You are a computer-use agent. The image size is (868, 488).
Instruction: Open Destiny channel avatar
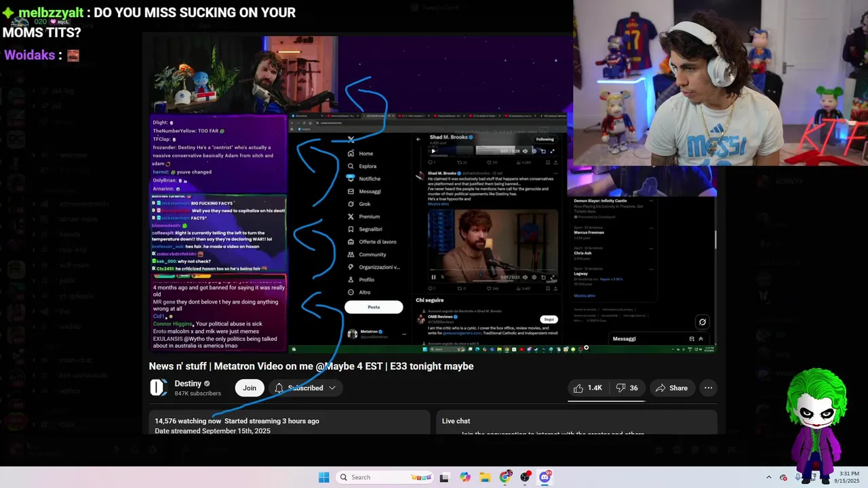click(x=159, y=388)
